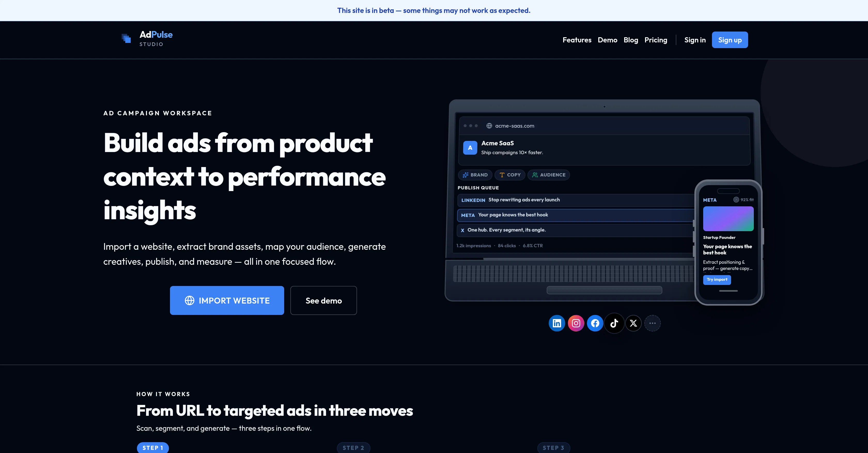This screenshot has height=453, width=868.
Task: Open the Instagram social icon
Action: [x=576, y=323]
